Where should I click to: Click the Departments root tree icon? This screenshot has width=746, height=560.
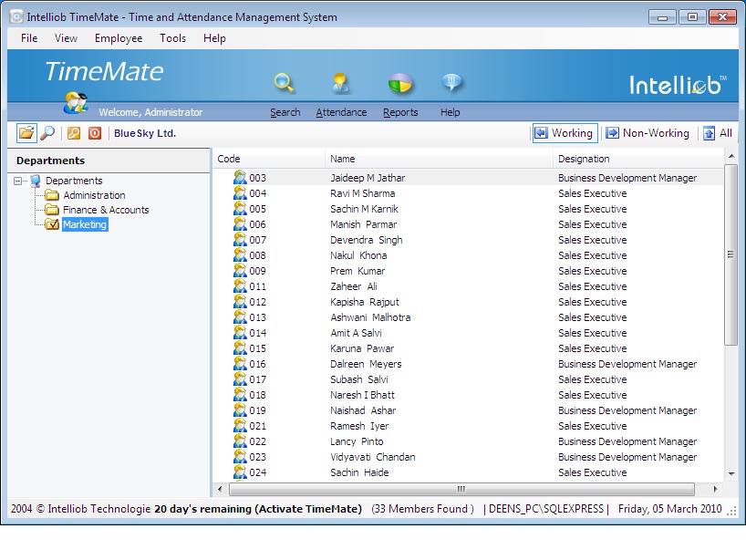click(x=36, y=181)
